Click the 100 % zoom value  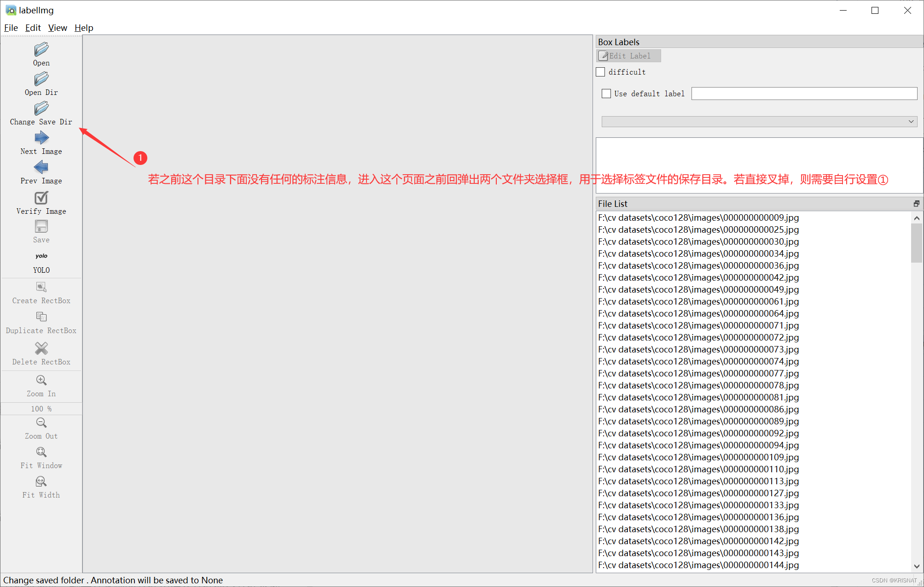[41, 409]
